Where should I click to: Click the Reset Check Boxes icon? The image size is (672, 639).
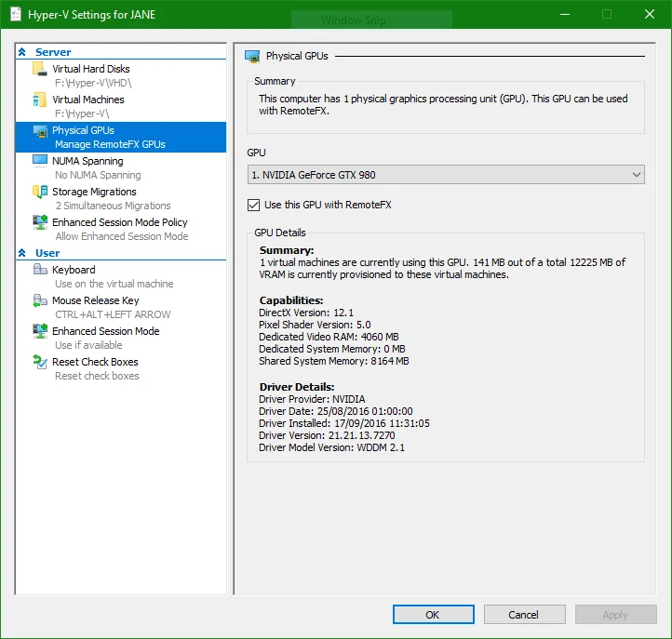click(x=39, y=362)
